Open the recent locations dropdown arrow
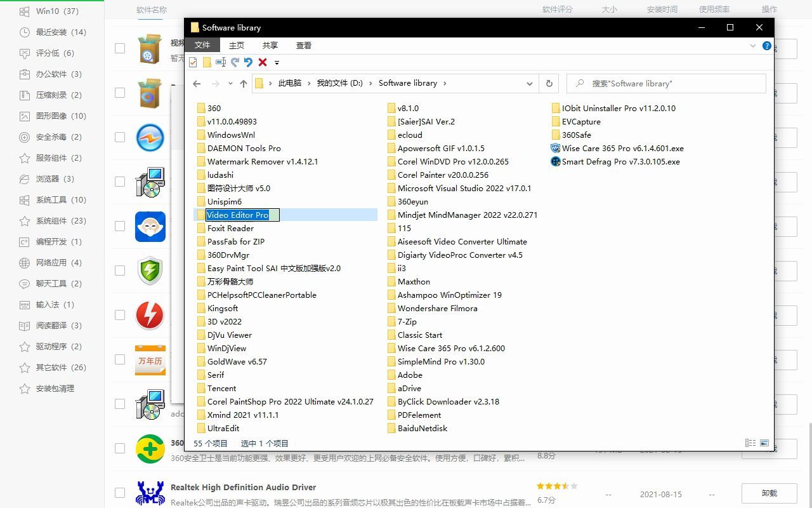The width and height of the screenshot is (812, 508). pyautogui.click(x=230, y=84)
